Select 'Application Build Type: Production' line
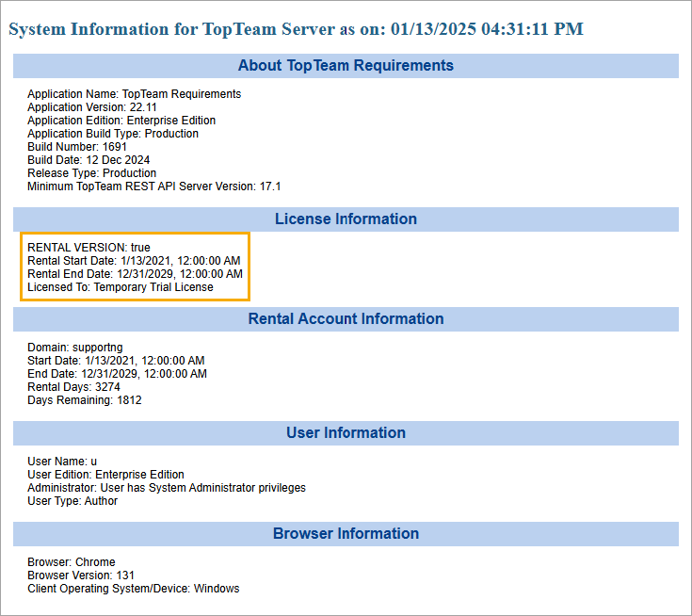This screenshot has width=692, height=616. click(x=113, y=134)
